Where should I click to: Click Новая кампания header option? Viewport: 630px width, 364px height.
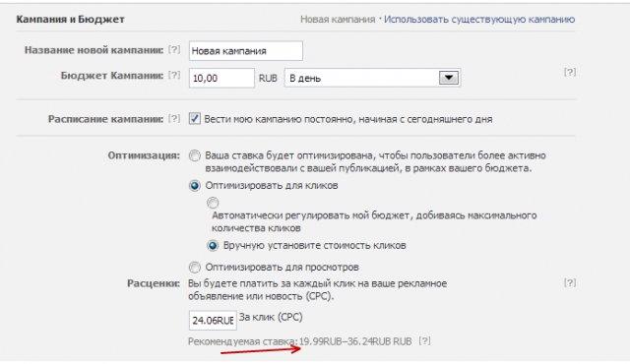(x=338, y=20)
